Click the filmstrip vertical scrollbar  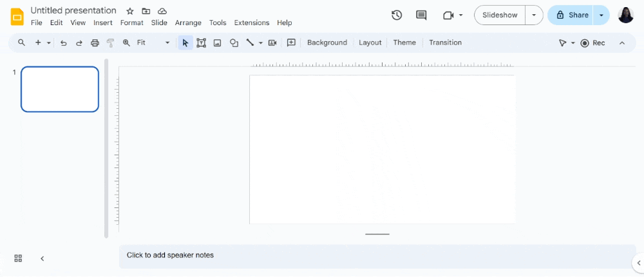pos(106,148)
